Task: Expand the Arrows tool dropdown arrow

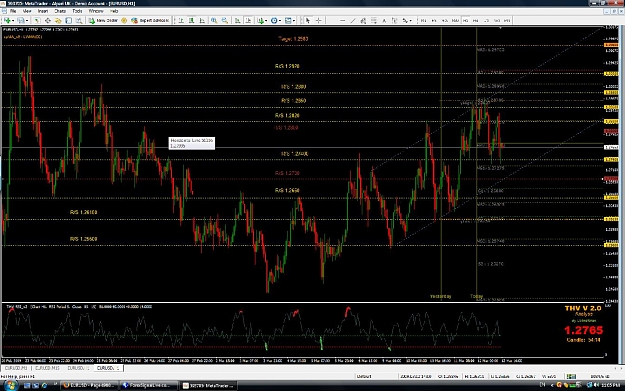Action: click(411, 20)
